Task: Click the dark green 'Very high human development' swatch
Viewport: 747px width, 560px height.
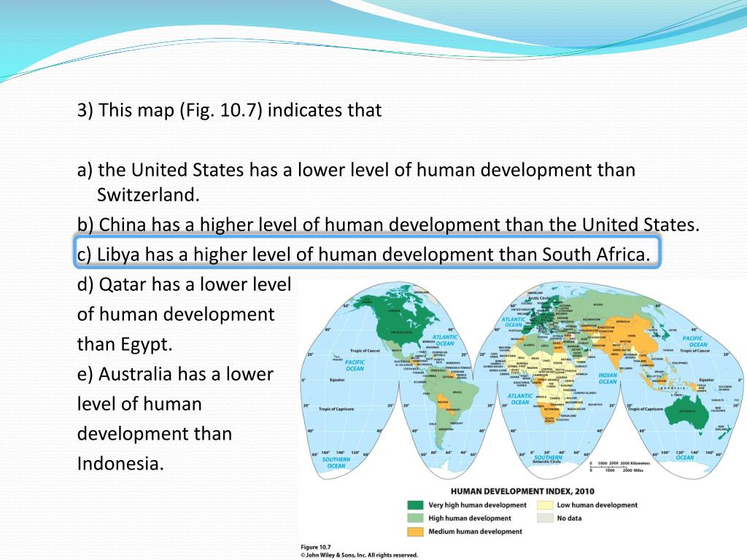Action: click(415, 505)
